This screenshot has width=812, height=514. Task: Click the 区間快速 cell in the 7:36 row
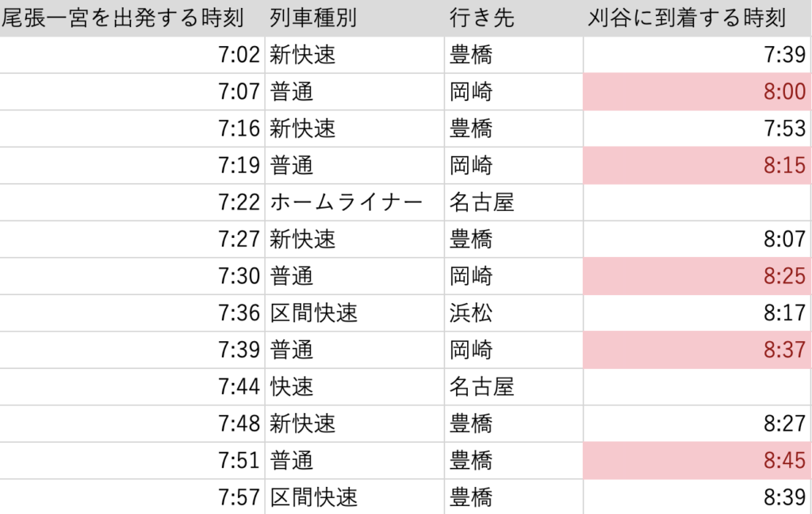click(354, 313)
